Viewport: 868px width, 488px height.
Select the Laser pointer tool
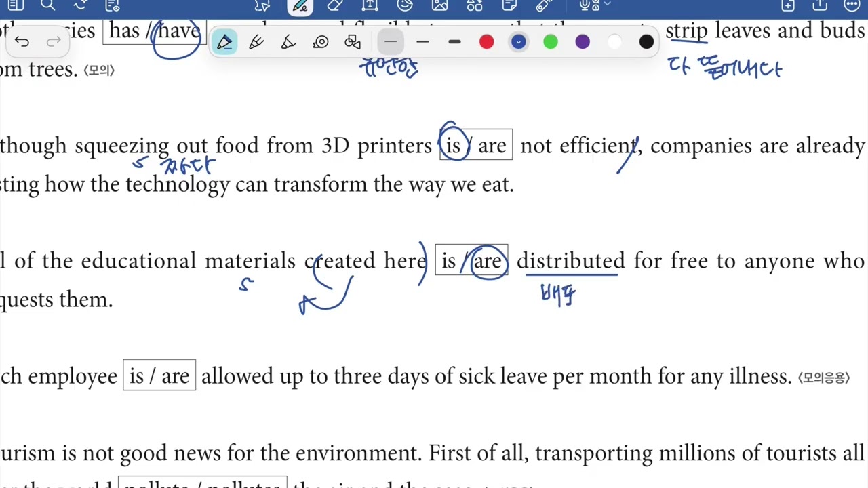[x=545, y=5]
